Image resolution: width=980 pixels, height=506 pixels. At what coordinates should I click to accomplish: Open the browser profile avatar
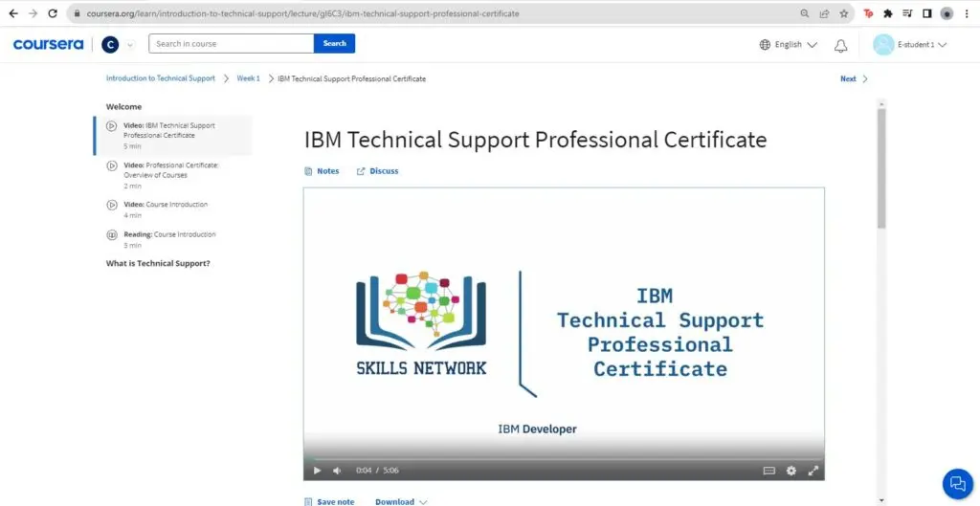pyautogui.click(x=947, y=13)
